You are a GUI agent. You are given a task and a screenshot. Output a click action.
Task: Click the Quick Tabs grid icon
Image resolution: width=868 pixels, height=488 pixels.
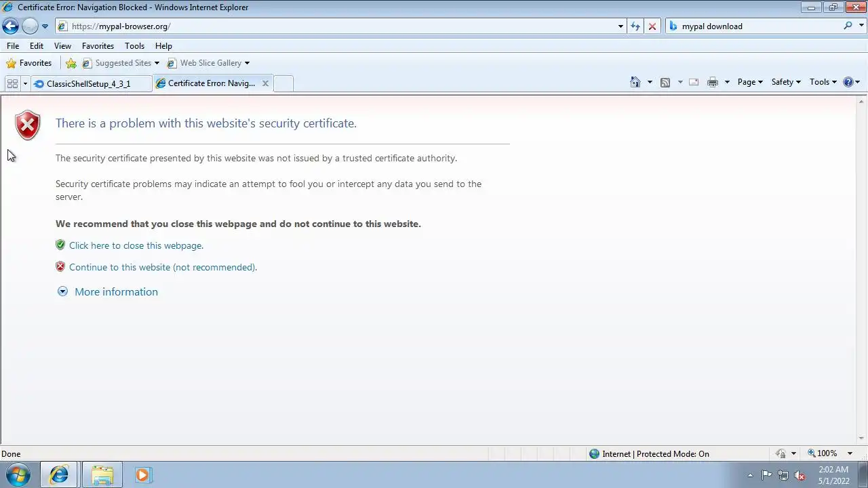pyautogui.click(x=12, y=83)
